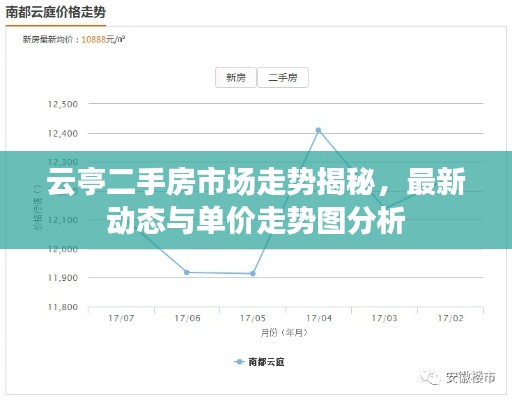Click the green headline banner
Viewport: 512px width, 400px height.
[256, 200]
